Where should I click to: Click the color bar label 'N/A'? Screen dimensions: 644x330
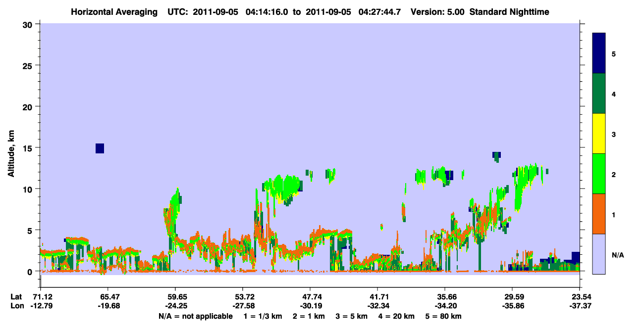tap(617, 255)
